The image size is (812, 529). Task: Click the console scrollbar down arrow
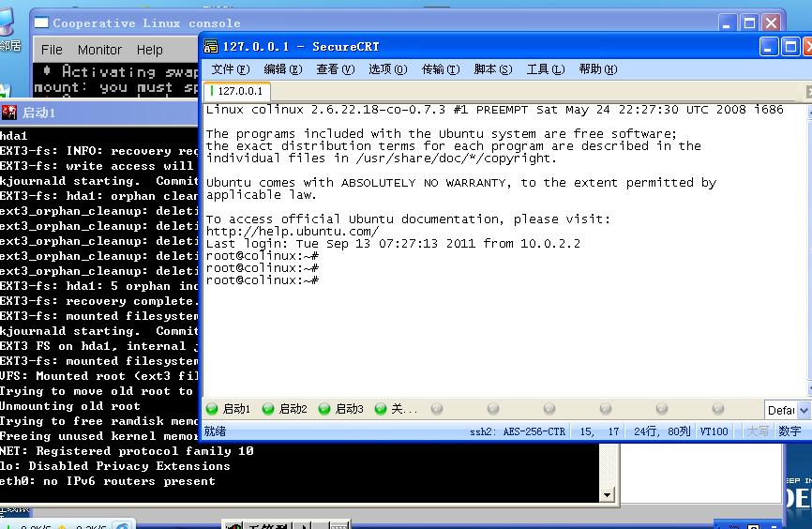pyautogui.click(x=607, y=494)
